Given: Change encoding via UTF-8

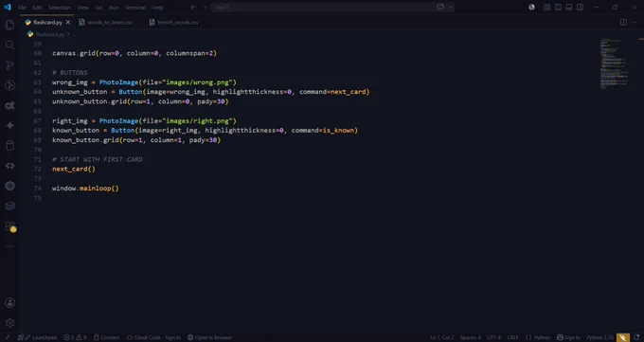Looking at the screenshot, I should coord(494,337).
